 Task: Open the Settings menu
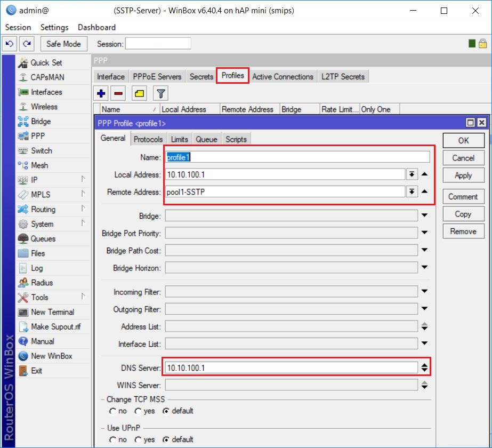pyautogui.click(x=54, y=27)
